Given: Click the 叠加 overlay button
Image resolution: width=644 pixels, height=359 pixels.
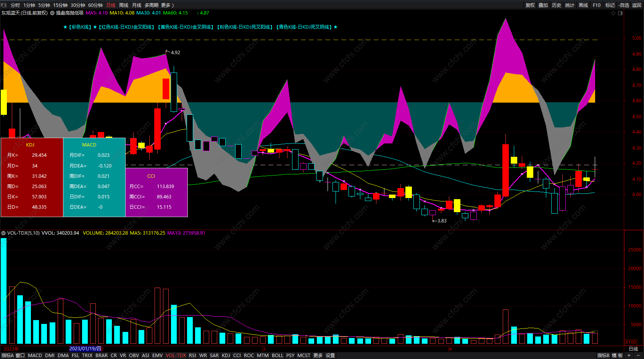Looking at the screenshot, I should tap(543, 5).
